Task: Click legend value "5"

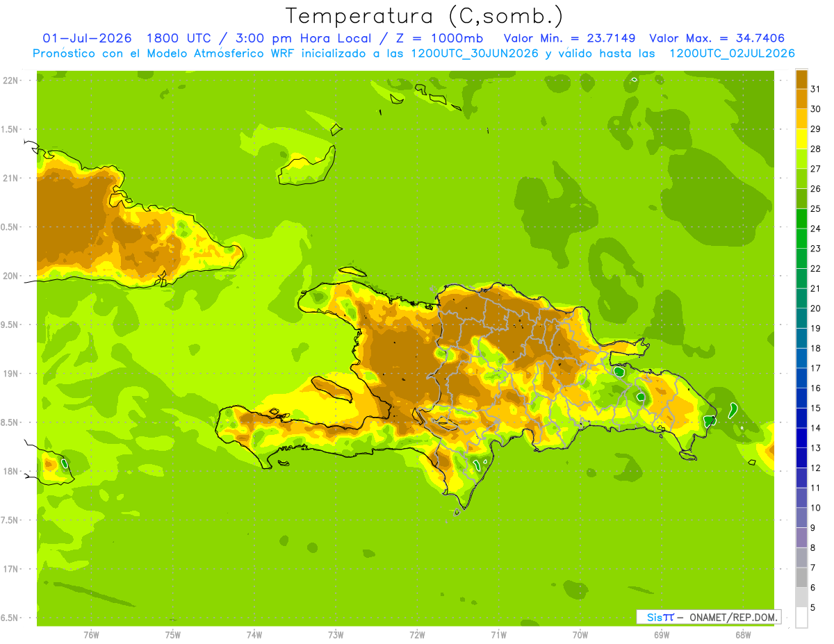Action: coord(812,608)
